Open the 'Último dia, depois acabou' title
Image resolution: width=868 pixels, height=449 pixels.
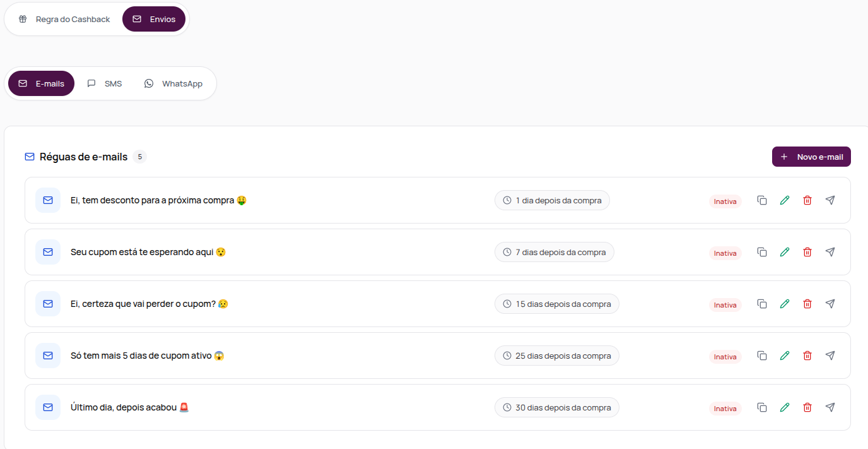point(130,407)
